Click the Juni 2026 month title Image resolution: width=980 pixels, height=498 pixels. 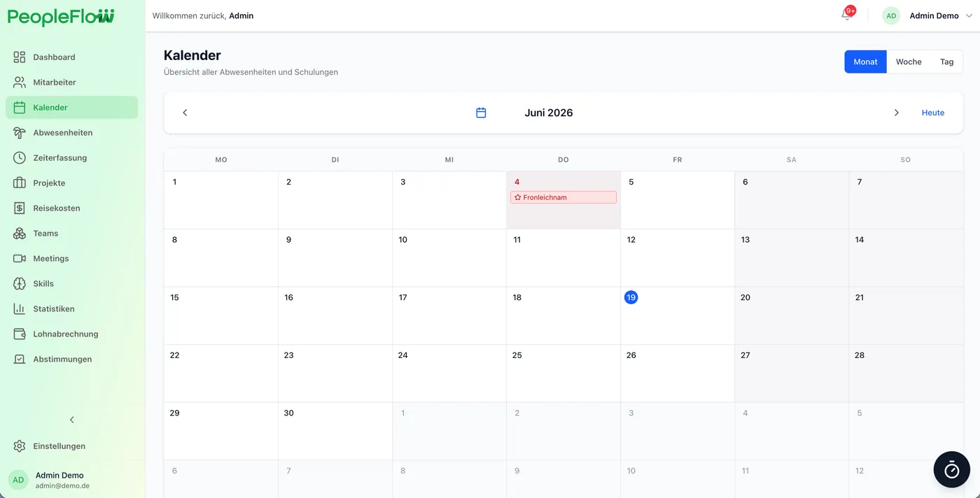click(x=549, y=113)
